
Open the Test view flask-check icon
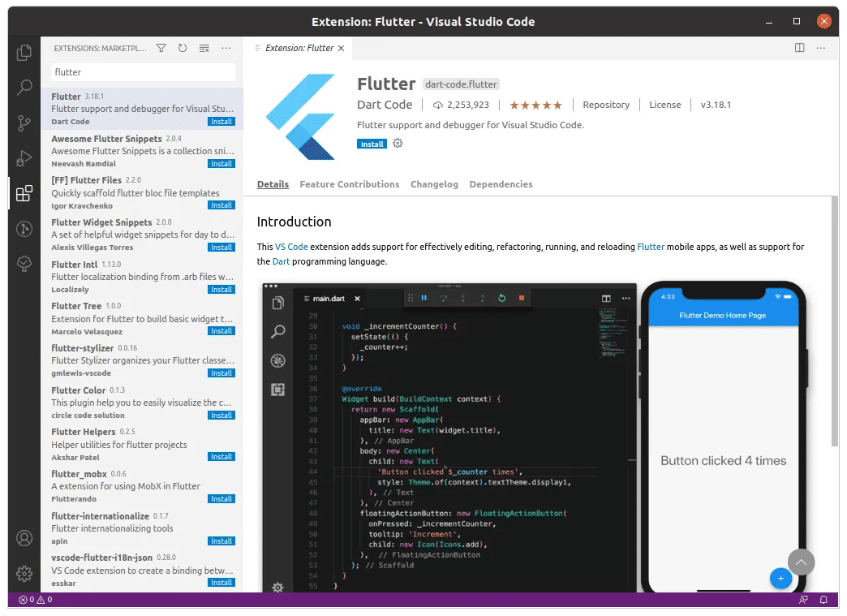click(x=24, y=264)
